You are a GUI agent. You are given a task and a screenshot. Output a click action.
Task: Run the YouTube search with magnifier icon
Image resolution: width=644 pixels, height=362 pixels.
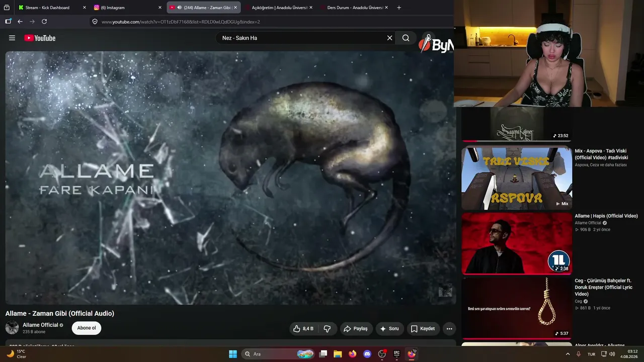pyautogui.click(x=406, y=38)
